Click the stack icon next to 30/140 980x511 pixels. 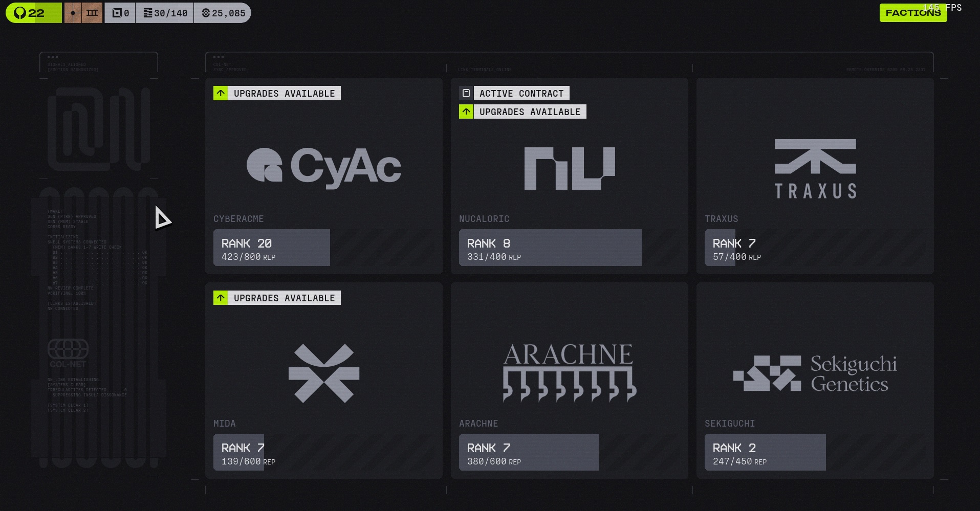pos(147,13)
